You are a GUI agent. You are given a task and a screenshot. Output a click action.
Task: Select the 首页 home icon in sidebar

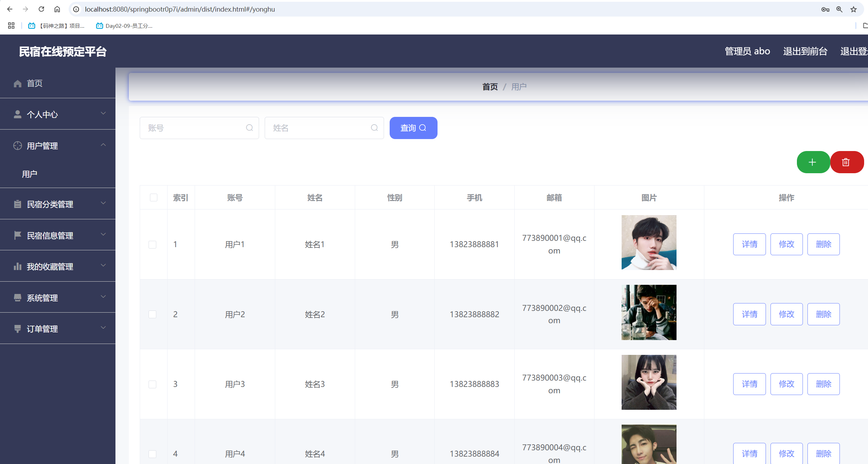coord(18,83)
